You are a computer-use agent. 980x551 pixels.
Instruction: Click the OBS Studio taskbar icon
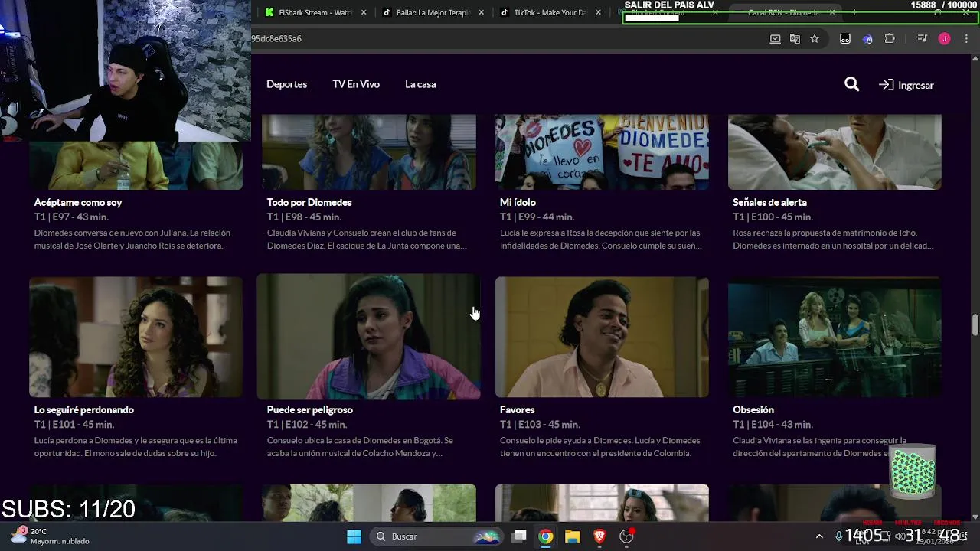626,536
